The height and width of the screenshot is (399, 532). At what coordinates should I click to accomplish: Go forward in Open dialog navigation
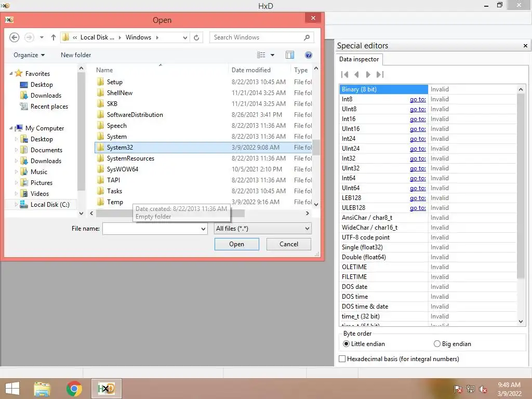(29, 37)
